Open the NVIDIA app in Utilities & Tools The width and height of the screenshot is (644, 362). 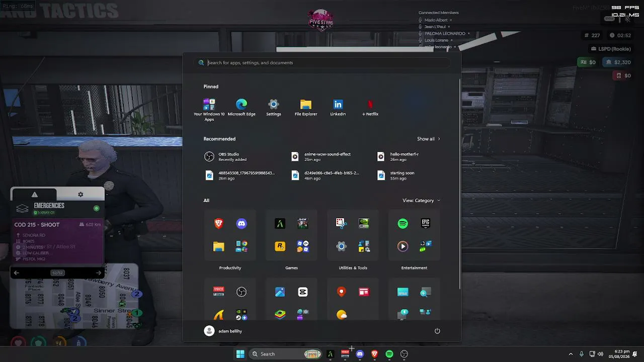[364, 223]
